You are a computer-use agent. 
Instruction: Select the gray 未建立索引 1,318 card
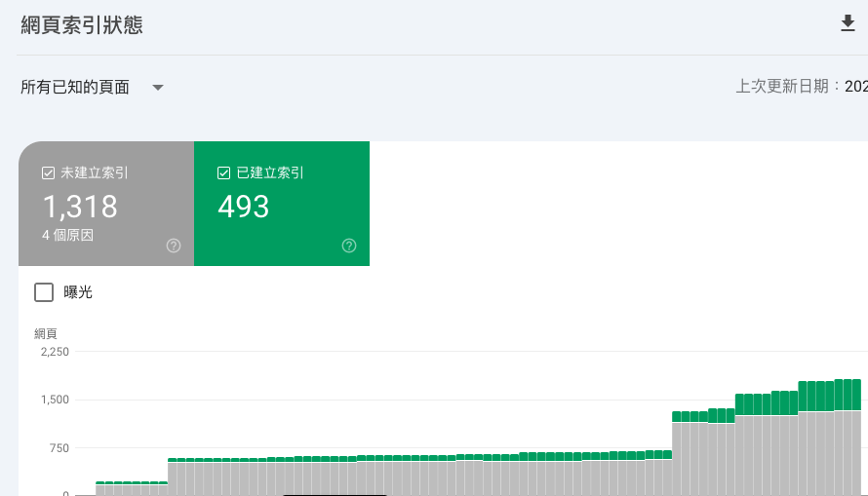pyautogui.click(x=106, y=204)
